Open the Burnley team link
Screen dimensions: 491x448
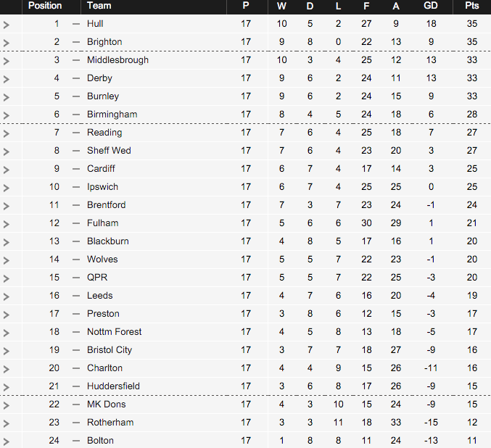coord(103,96)
